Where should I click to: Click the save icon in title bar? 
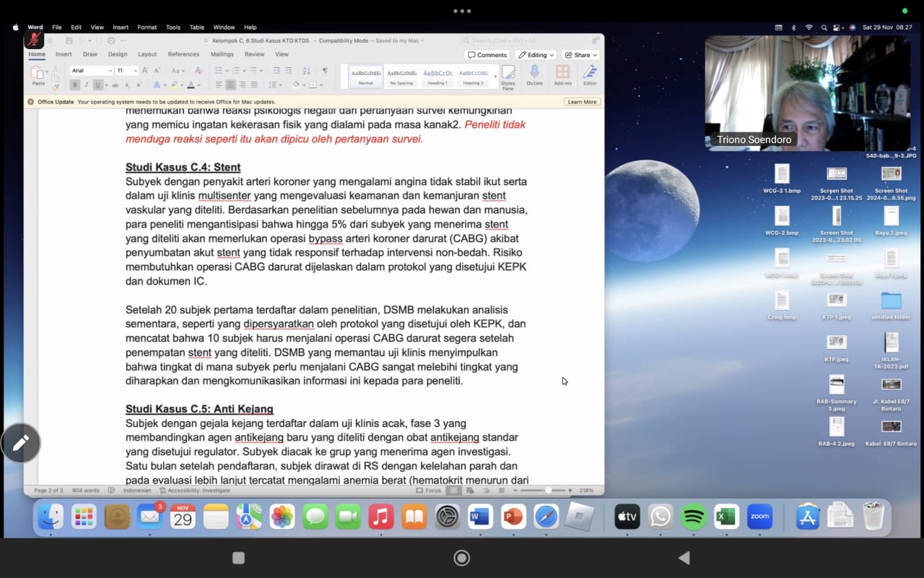point(69,40)
